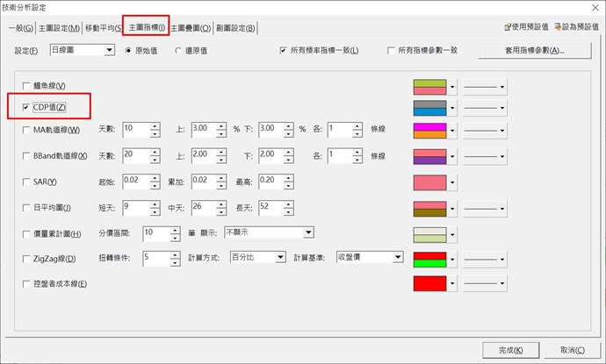
Task: Increase MA軌道線 天數 with up spinner arrow
Action: (x=155, y=126)
